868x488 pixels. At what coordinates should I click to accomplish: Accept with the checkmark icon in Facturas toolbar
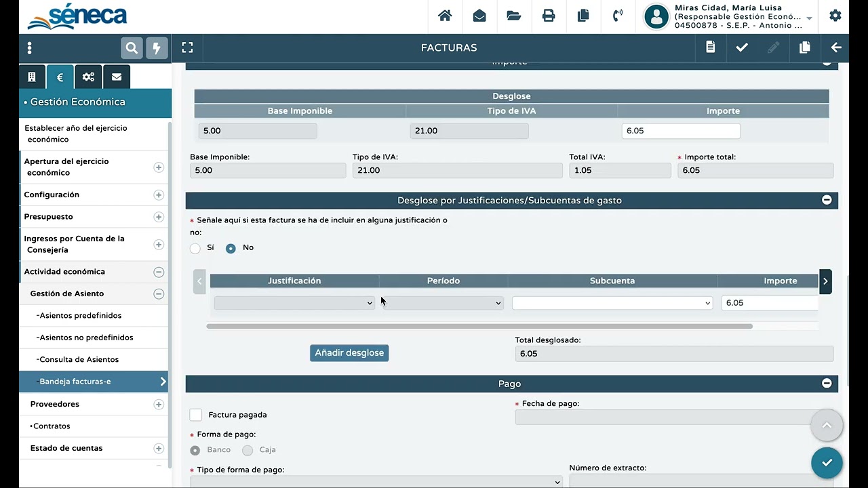pos(742,47)
